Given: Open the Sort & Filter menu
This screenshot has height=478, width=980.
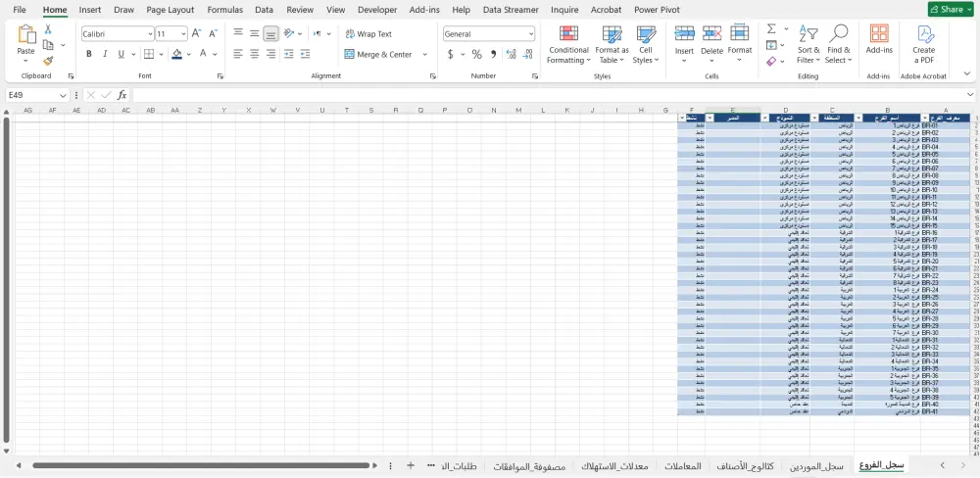Looking at the screenshot, I should pos(808,44).
